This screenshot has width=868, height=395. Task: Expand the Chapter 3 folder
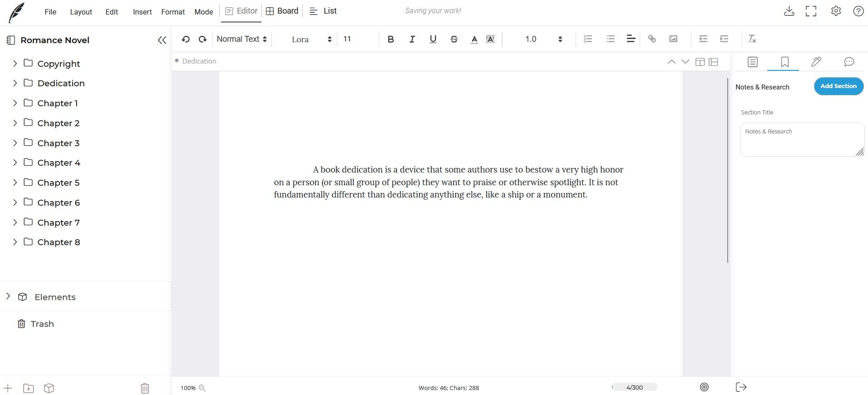click(x=15, y=143)
